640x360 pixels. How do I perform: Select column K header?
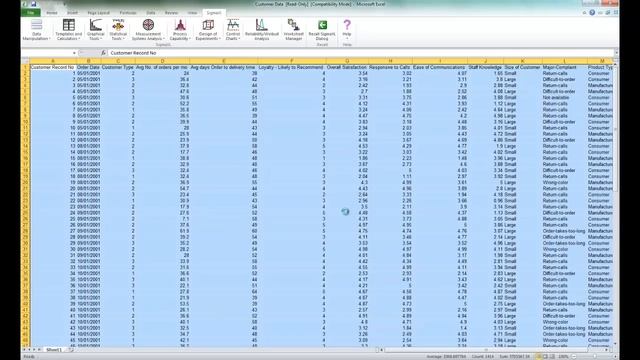coord(522,61)
